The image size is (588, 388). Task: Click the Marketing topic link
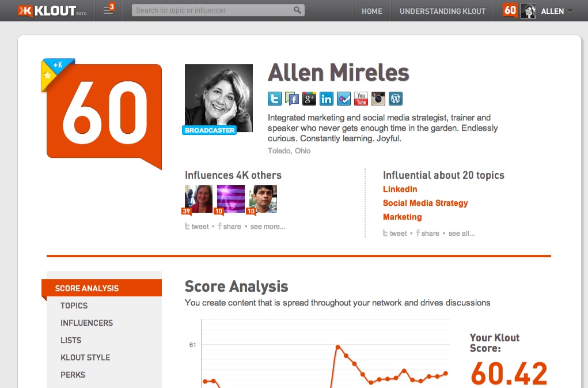point(402,217)
